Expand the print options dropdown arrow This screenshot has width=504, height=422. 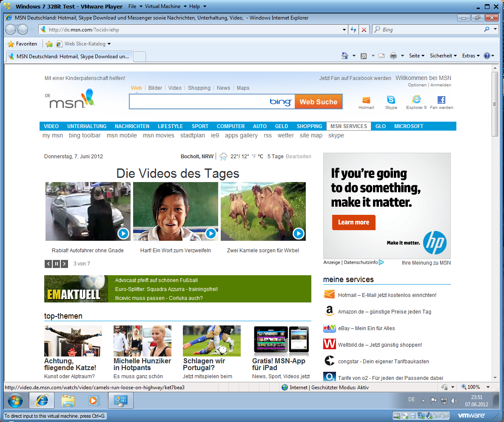tap(402, 56)
